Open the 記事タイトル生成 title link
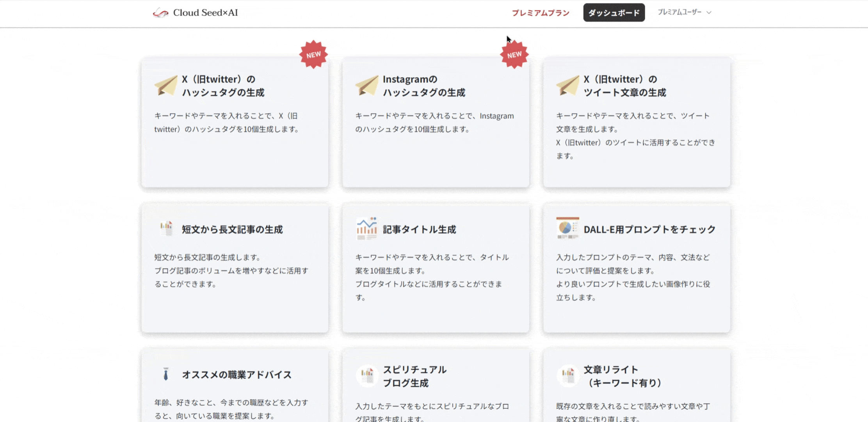This screenshot has width=868, height=422. click(x=419, y=229)
